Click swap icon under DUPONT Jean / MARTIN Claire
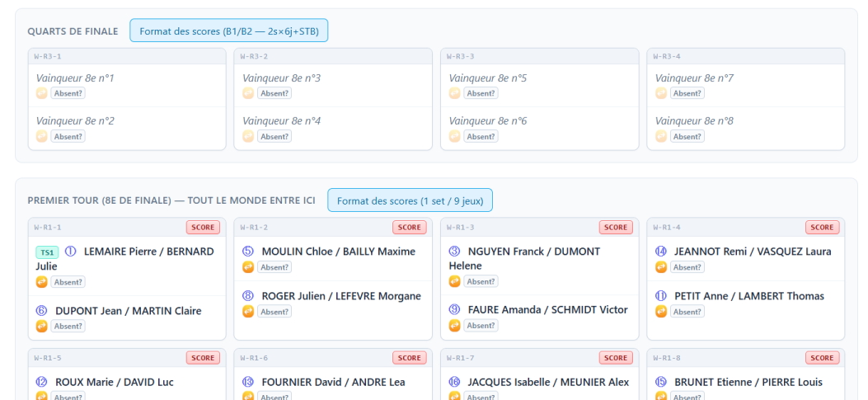Viewport: 868px width, 400px height. pyautogui.click(x=41, y=327)
